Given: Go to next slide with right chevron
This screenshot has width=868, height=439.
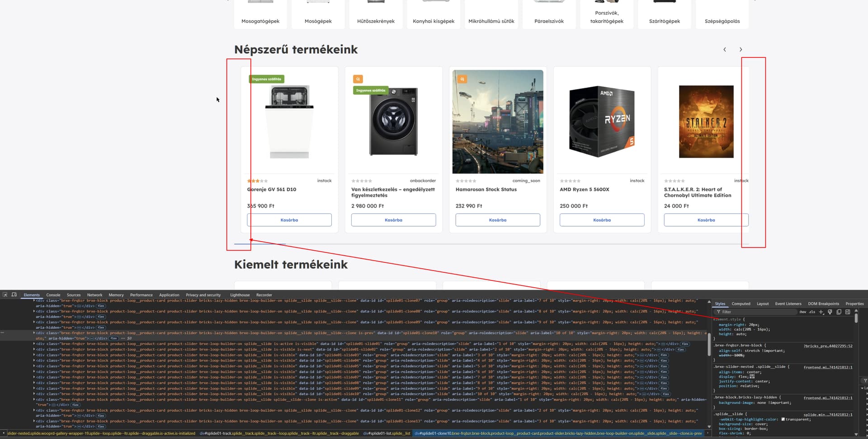Looking at the screenshot, I should click(x=741, y=50).
